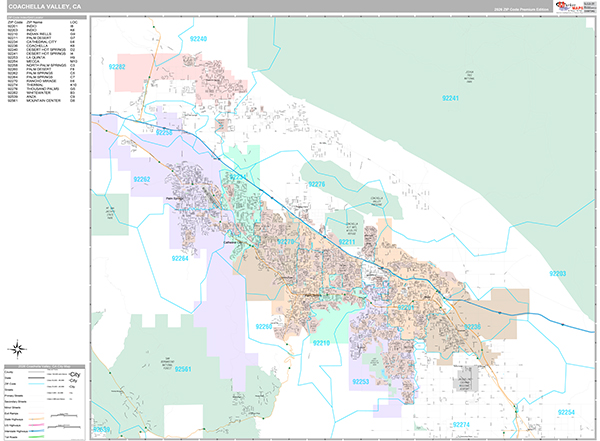The width and height of the screenshot is (600, 441).
Task: Select ZIP 92241 label on the map
Action: tap(450, 98)
